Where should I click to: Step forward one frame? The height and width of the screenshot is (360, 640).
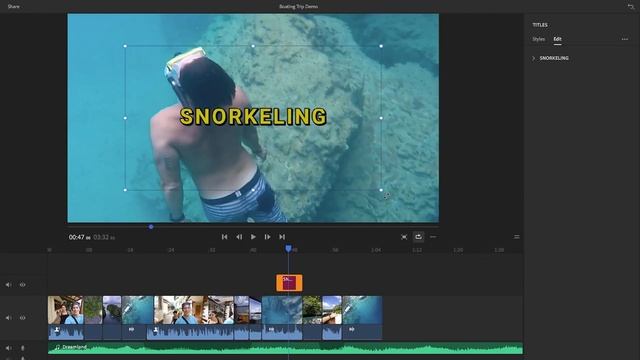click(267, 237)
